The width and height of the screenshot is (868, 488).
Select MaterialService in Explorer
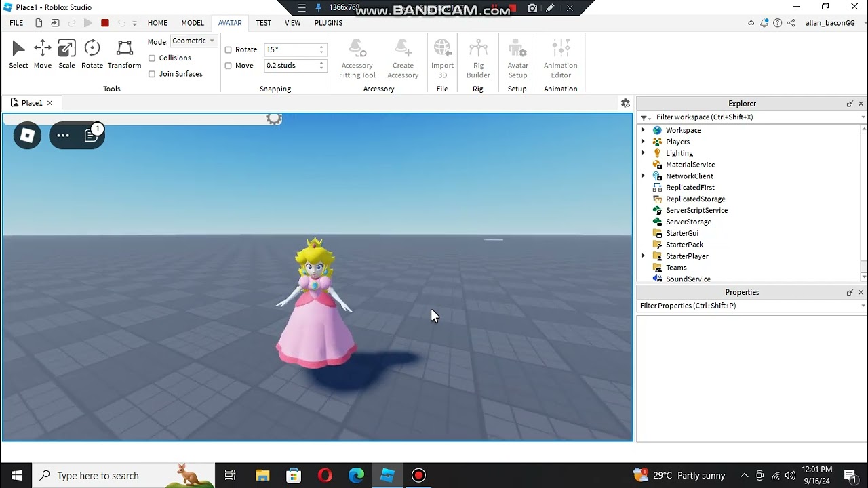coord(690,165)
